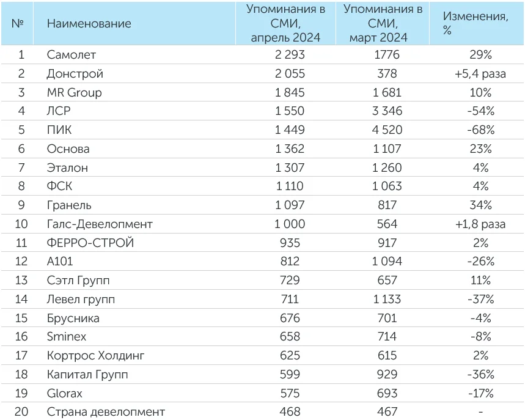Image resolution: width=525 pixels, height=420 pixels.
Task: Click the "MR Group" name cell
Action: pos(74,93)
